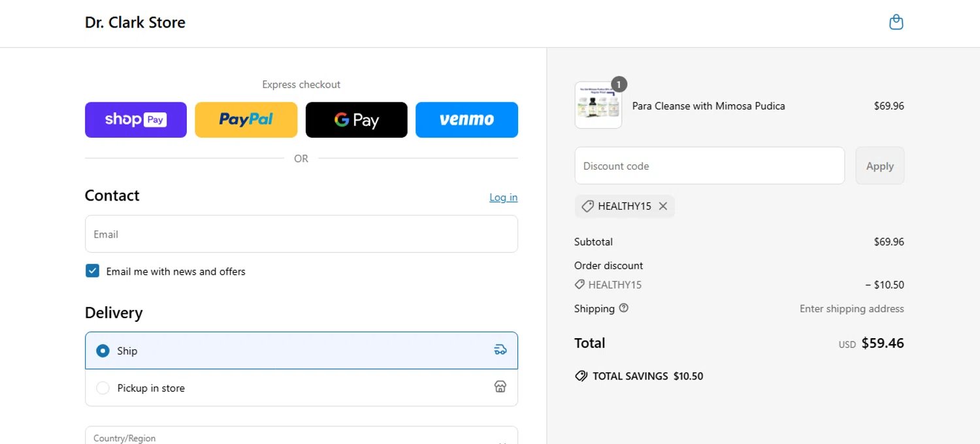Click the Log in link
The height and width of the screenshot is (444, 980).
pyautogui.click(x=504, y=197)
